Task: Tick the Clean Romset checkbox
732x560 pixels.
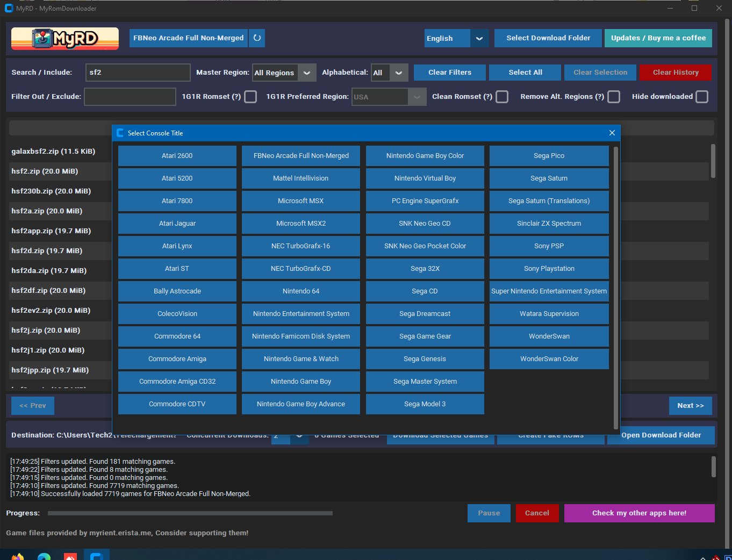Action: click(x=502, y=97)
